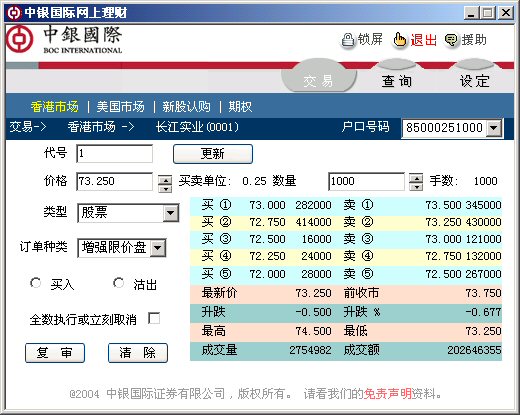The height and width of the screenshot is (415, 520).
Task: Increase quantity with the up arrow stepper
Action: pos(416,178)
